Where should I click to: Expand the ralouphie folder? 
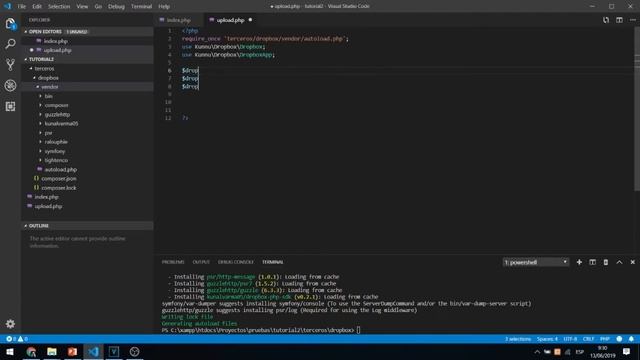pyautogui.click(x=56, y=142)
